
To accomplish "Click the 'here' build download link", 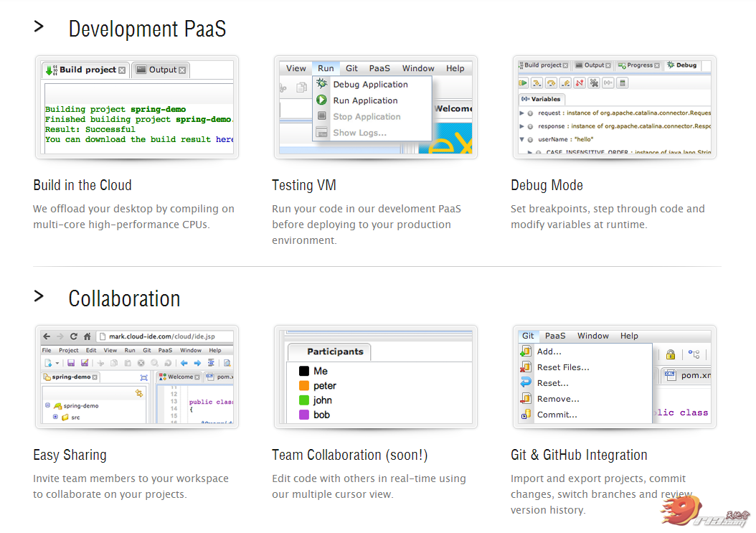I will pos(225,140).
